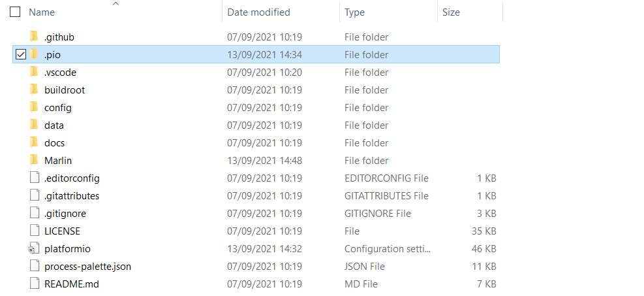Image resolution: width=644 pixels, height=296 pixels.
Task: Uncheck the .pio folder checkbox
Action: pyautogui.click(x=20, y=55)
